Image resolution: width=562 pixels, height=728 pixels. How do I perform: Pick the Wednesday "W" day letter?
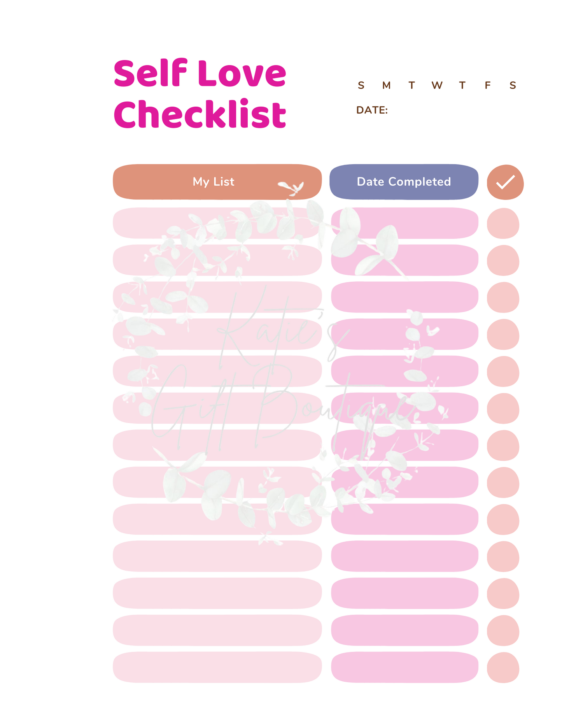click(437, 85)
